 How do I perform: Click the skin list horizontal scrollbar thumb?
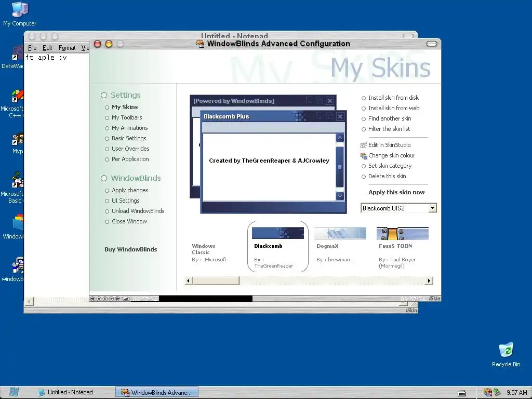tap(216, 281)
